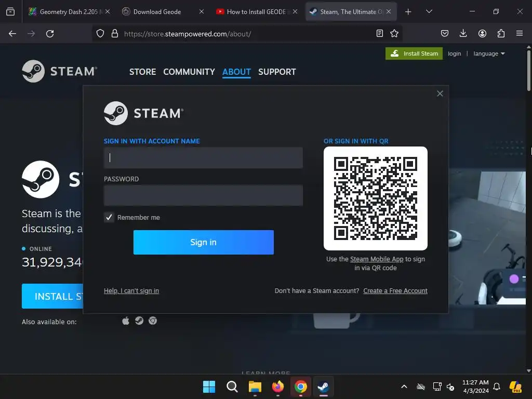Click the SteamOS platform icon
This screenshot has width=532, height=399.
139,321
